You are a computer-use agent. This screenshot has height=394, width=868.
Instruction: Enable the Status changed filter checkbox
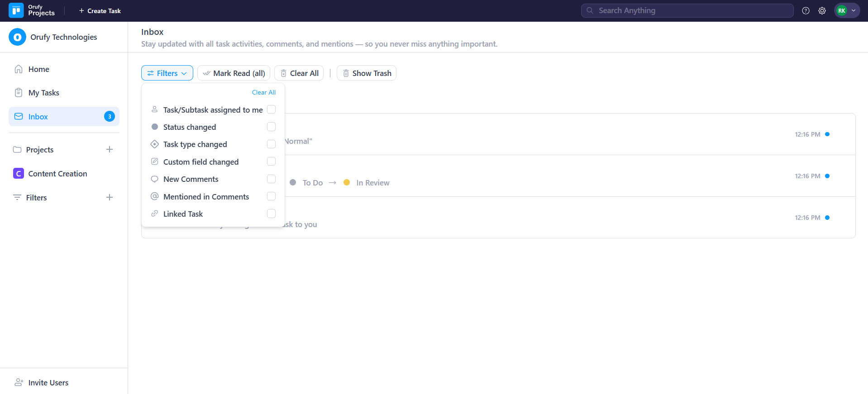point(271,127)
